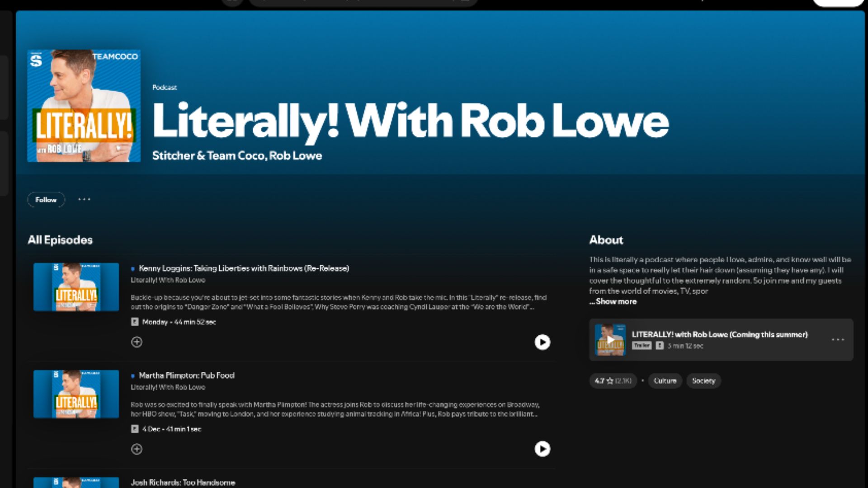The height and width of the screenshot is (488, 868).
Task: Play the trailer from its thumbnail
Action: 610,340
